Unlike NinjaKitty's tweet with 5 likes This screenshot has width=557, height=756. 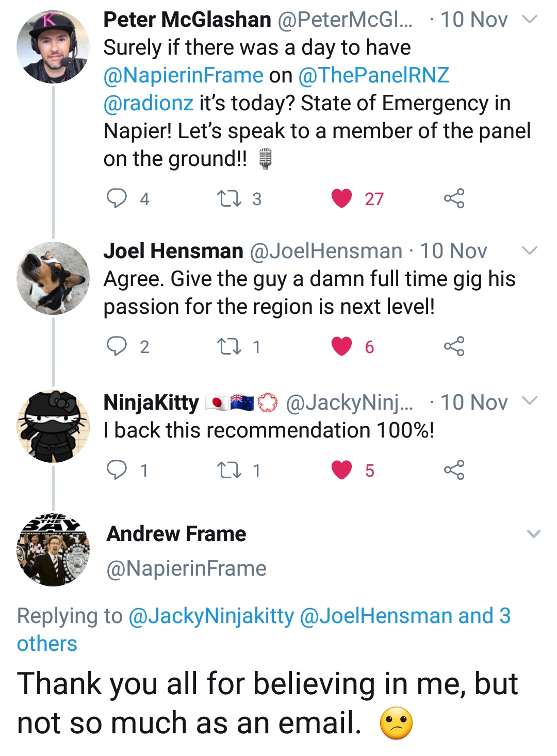341,470
